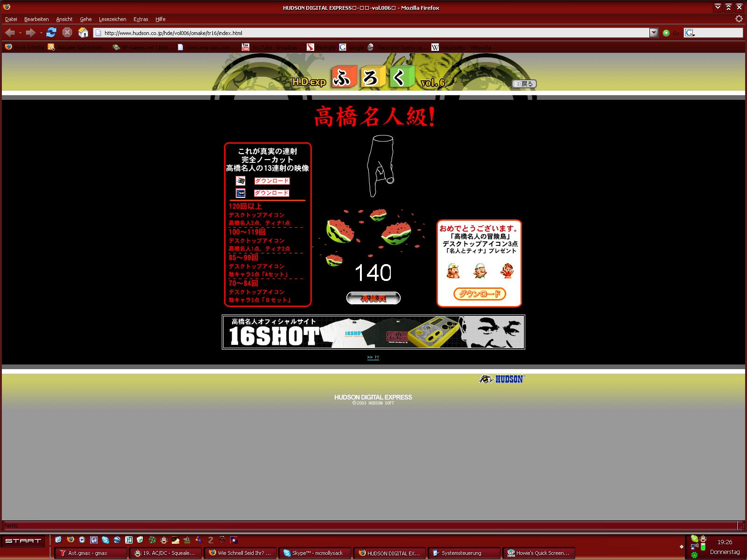Open the Erste Schritte bookmark
The image size is (747, 560).
(25, 47)
